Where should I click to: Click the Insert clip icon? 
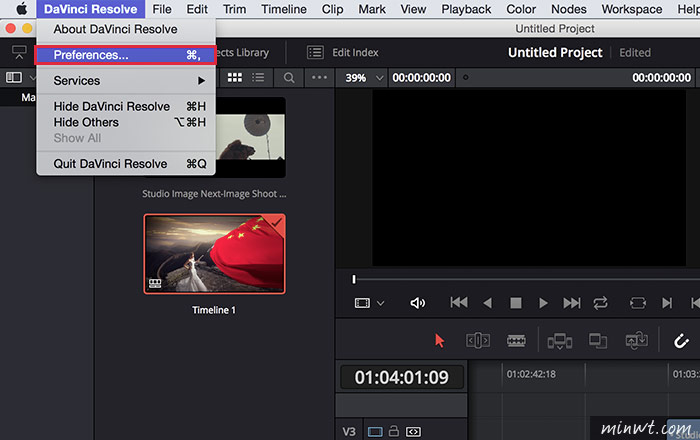pyautogui.click(x=560, y=341)
